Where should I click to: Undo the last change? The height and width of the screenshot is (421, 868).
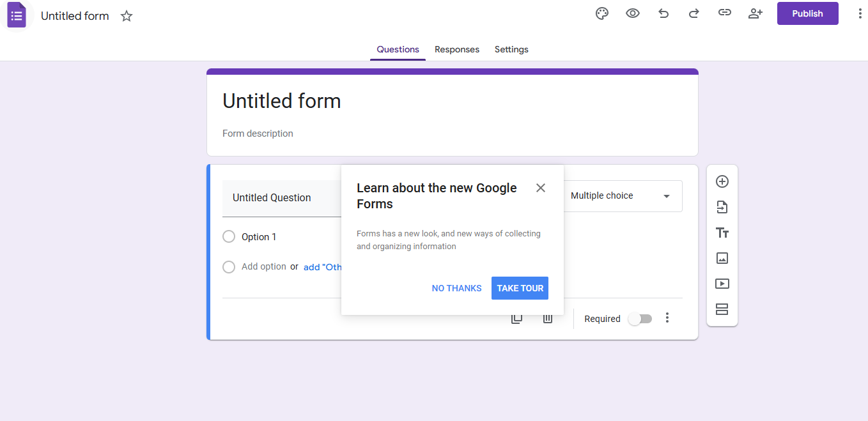click(x=663, y=13)
